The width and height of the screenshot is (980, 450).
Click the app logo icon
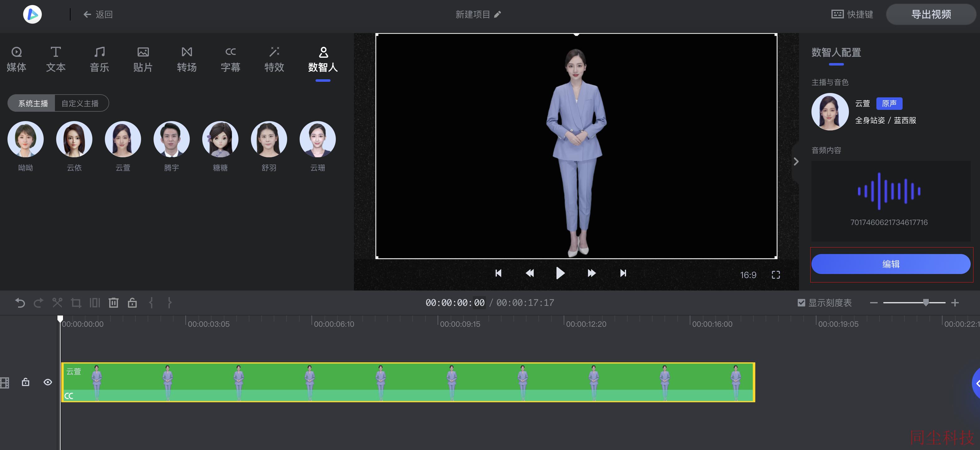[x=32, y=14]
